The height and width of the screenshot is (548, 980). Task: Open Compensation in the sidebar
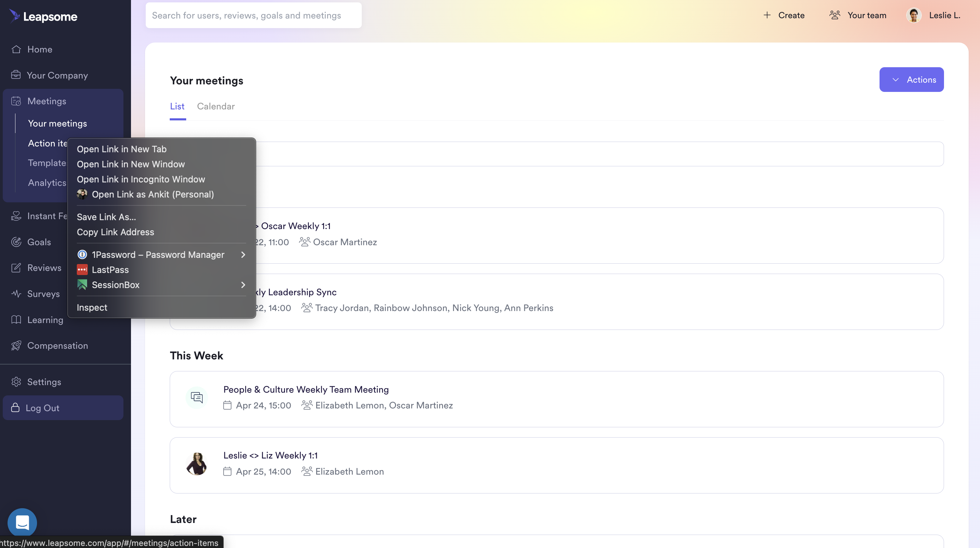click(58, 346)
